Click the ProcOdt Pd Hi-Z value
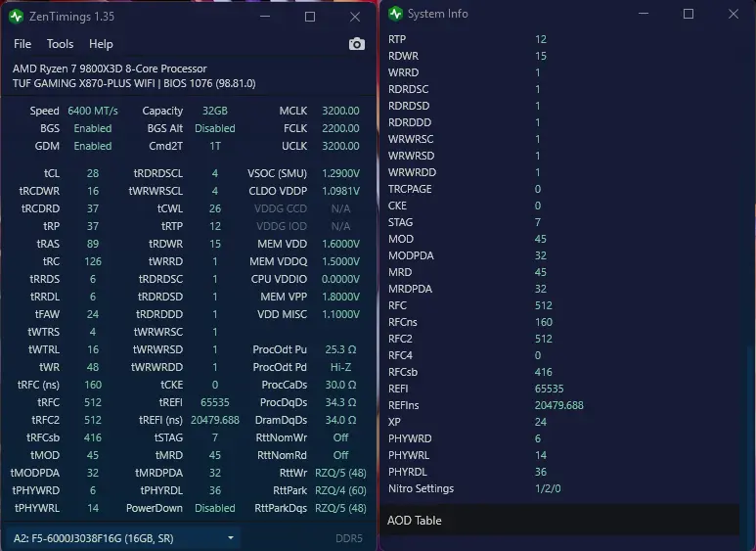 [340, 367]
